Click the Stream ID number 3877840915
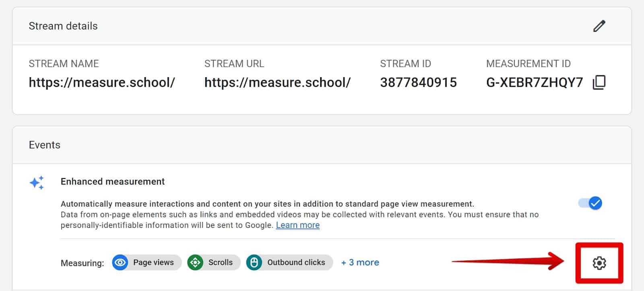 pyautogui.click(x=418, y=82)
